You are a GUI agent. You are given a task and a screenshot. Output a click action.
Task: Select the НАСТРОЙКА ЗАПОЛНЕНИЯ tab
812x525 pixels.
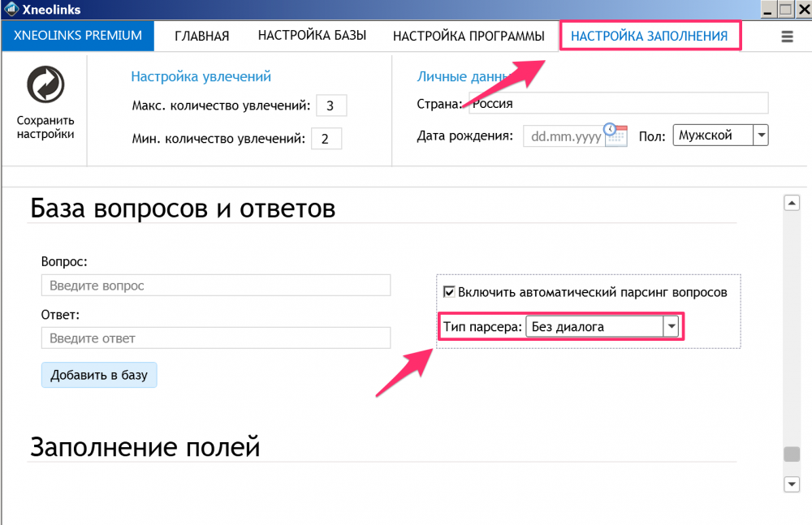point(650,36)
